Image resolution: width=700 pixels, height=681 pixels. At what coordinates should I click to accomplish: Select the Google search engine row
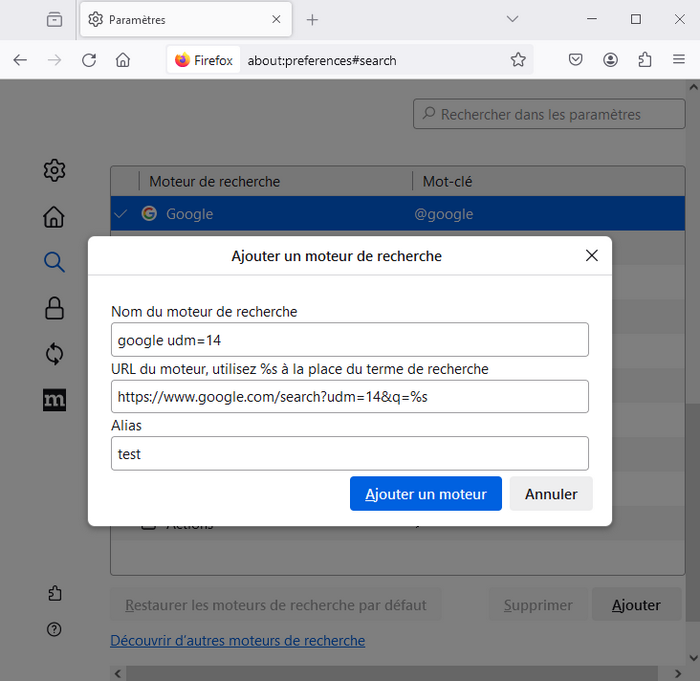pos(397,213)
